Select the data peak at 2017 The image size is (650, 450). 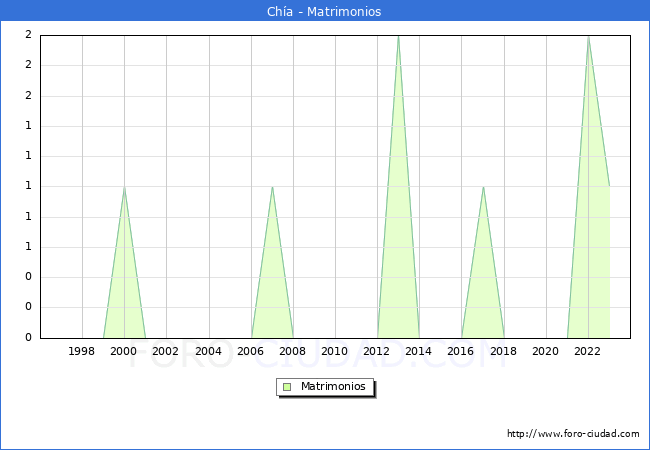(x=483, y=187)
